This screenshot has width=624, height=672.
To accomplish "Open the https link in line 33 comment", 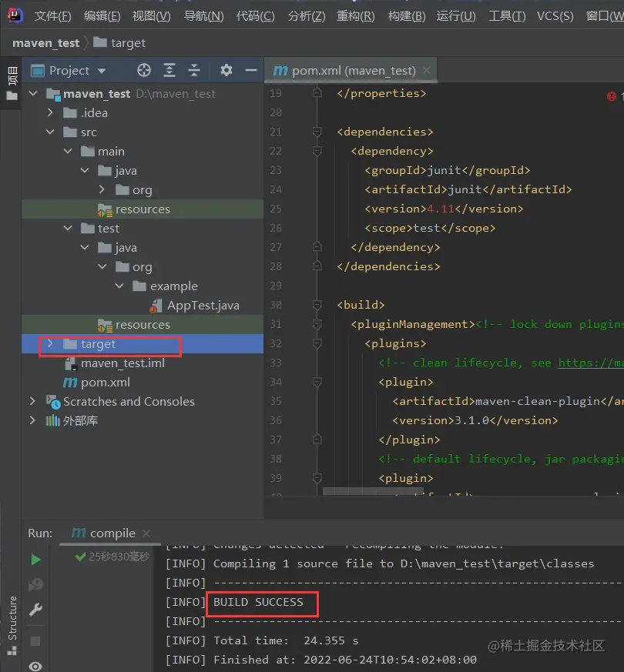I will pos(591,363).
